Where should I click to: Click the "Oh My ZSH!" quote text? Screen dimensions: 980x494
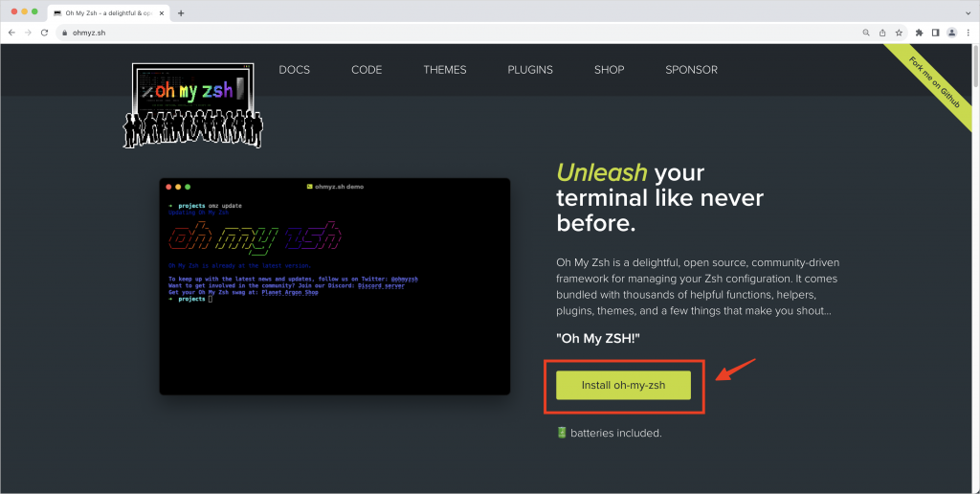click(598, 338)
